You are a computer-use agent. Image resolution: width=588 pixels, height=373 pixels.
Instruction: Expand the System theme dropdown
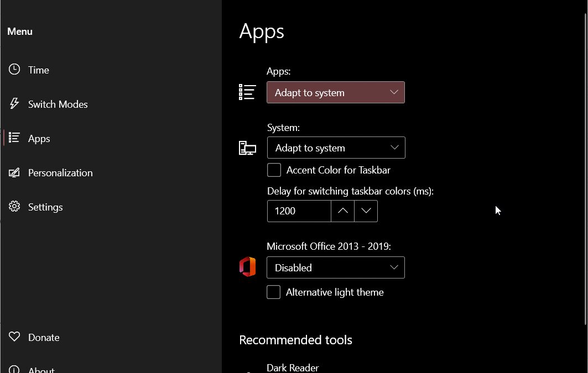[x=336, y=148]
